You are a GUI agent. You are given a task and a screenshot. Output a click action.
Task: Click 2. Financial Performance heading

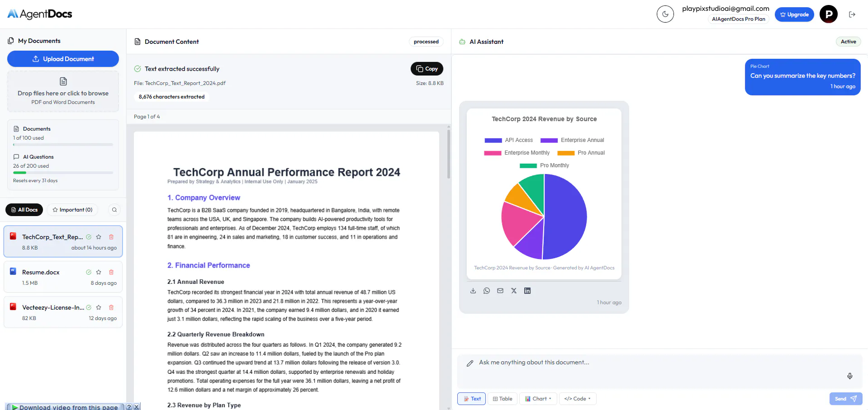209,265
